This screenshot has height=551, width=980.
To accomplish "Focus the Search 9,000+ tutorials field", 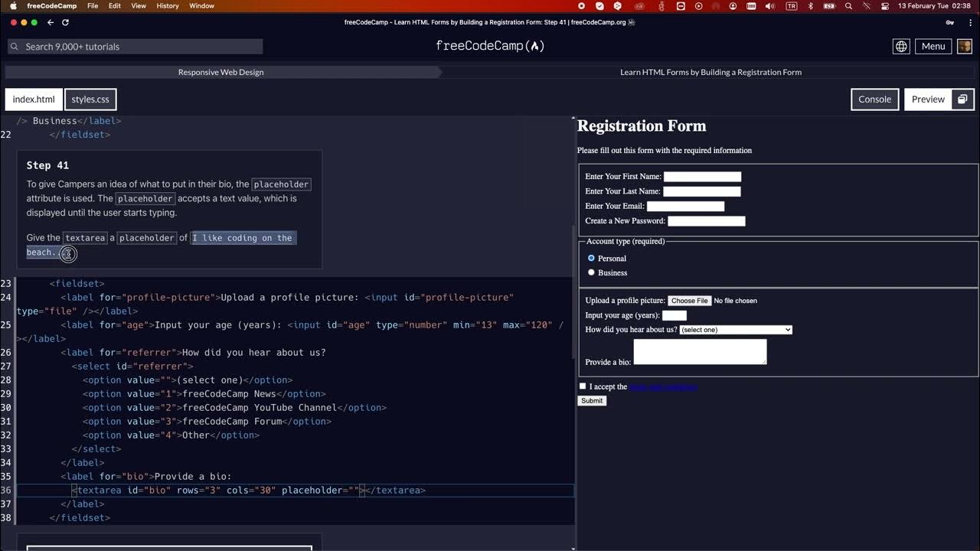I will [134, 47].
